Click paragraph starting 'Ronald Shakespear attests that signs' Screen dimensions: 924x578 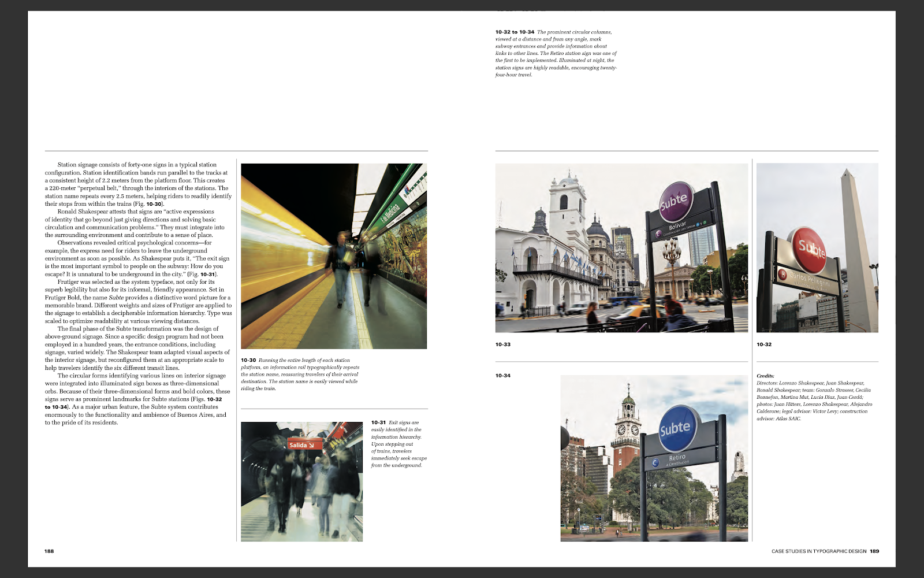pyautogui.click(x=136, y=223)
